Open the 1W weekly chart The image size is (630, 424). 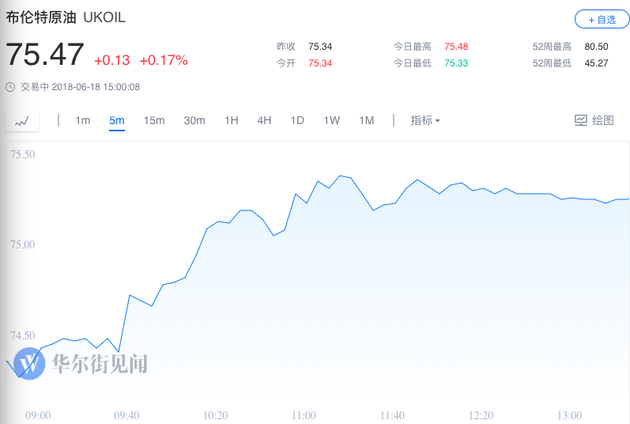click(x=332, y=120)
